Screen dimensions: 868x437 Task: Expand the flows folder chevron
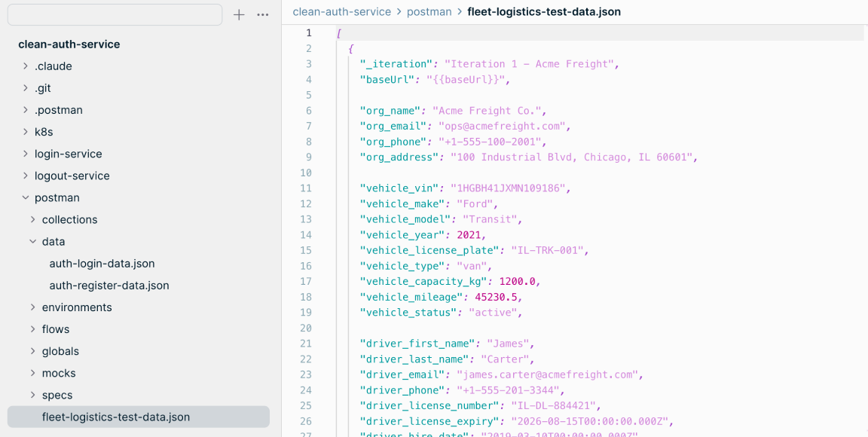point(33,329)
